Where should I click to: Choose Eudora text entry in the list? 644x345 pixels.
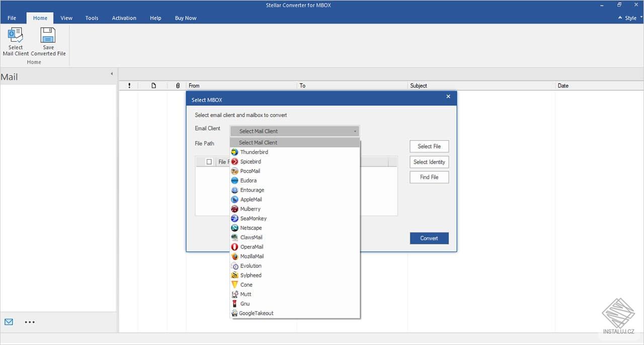tap(249, 180)
